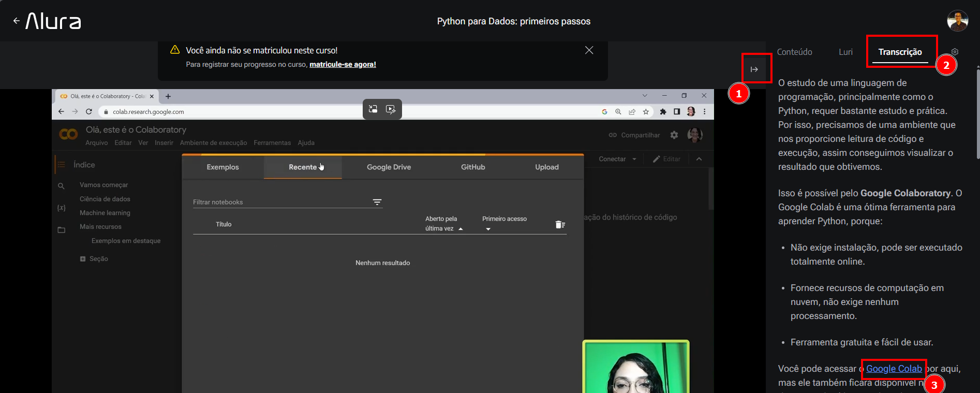Click the Editar pencil button

[666, 159]
